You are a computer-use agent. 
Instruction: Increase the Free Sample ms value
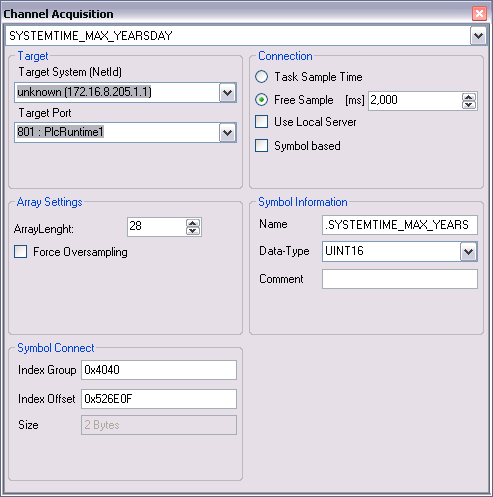pyautogui.click(x=469, y=97)
